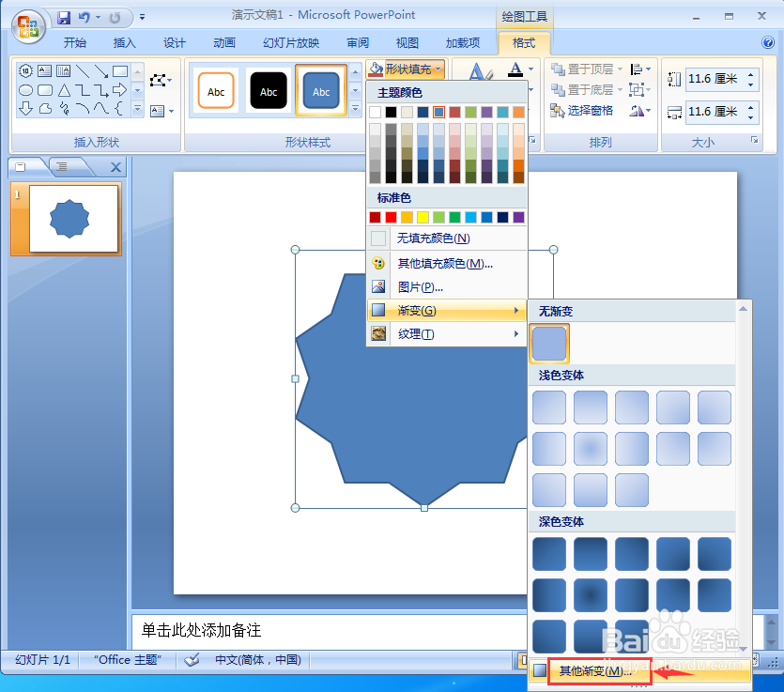This screenshot has height=692, width=784.
Task: Pick the scribble shape tool
Action: tap(64, 108)
